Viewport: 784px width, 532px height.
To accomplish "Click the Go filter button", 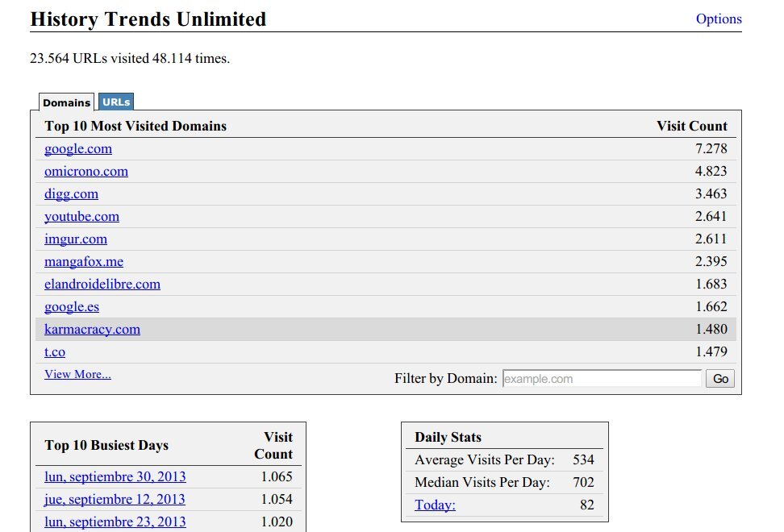I will coord(719,378).
